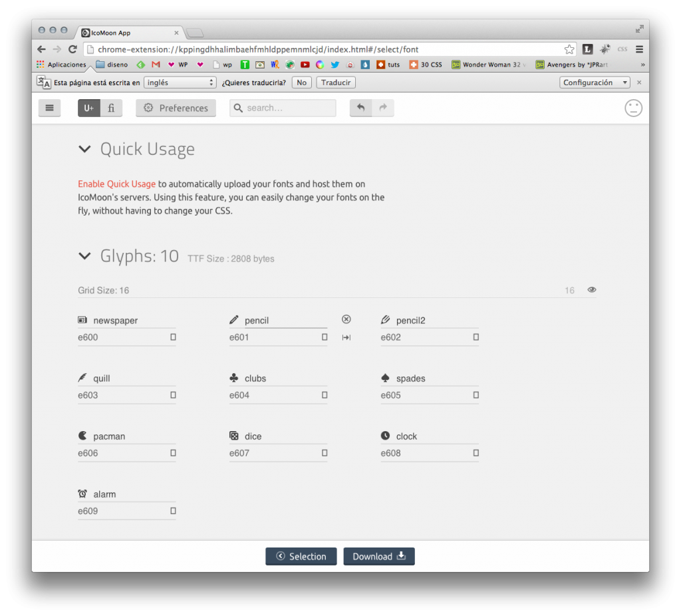Toggle the eye visibility icon in Grid Size row
The image size is (681, 616).
(x=592, y=290)
